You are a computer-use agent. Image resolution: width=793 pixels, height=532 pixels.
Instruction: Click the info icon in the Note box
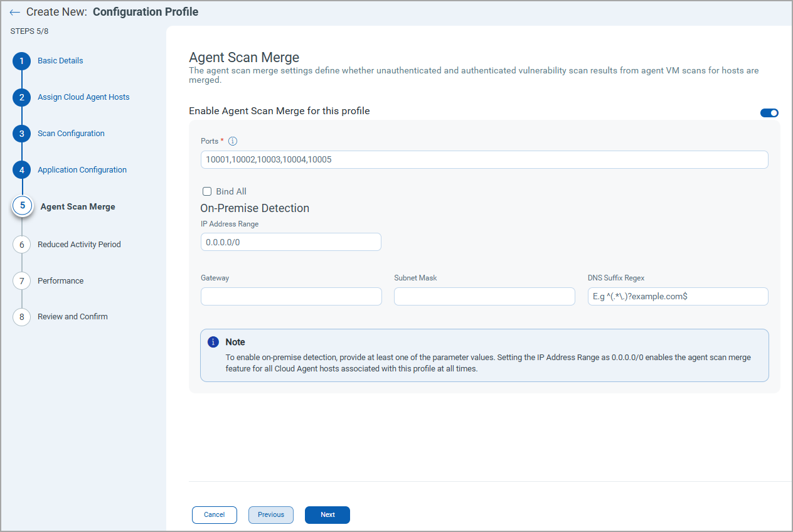click(212, 342)
